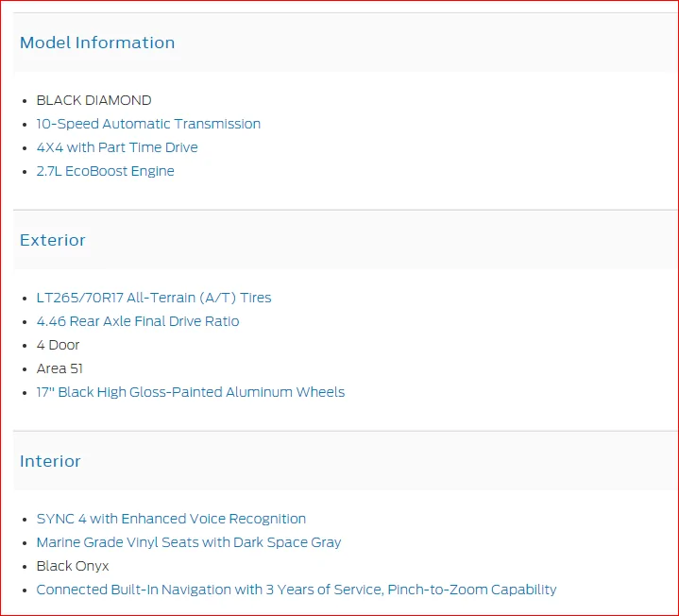Screen dimensions: 679x616
Task: Open SYNC 4 with Enhanced Voice Recognition
Action: [x=171, y=519]
